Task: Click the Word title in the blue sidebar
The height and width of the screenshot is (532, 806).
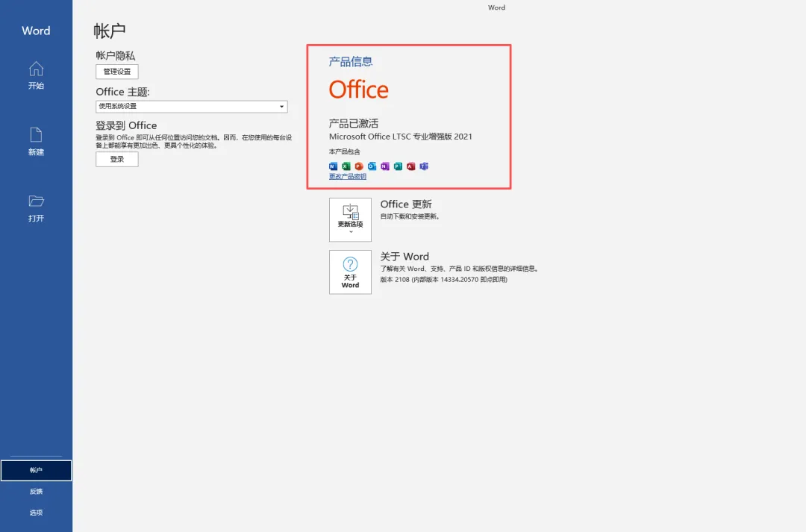Action: (36, 31)
